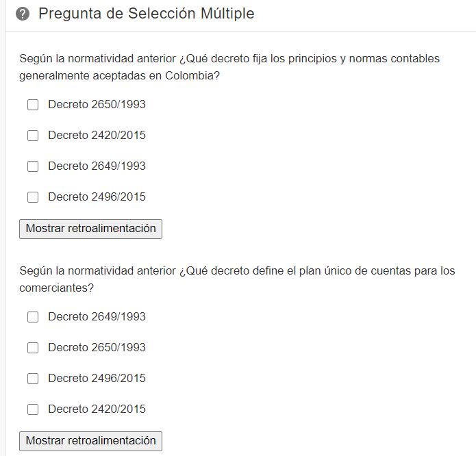
Task: Check the second question's Decreto 2420/2015 box
Action: coord(33,409)
